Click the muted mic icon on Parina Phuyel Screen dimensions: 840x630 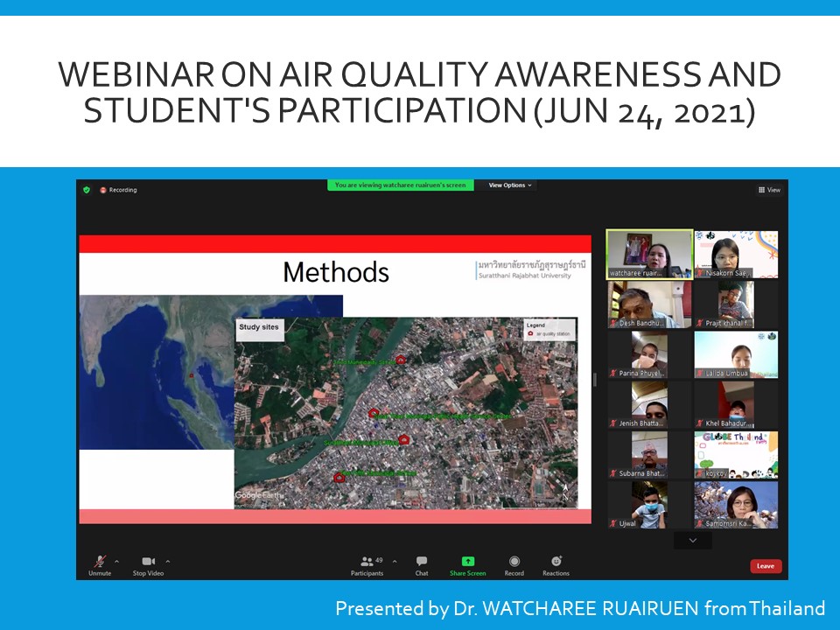point(613,374)
